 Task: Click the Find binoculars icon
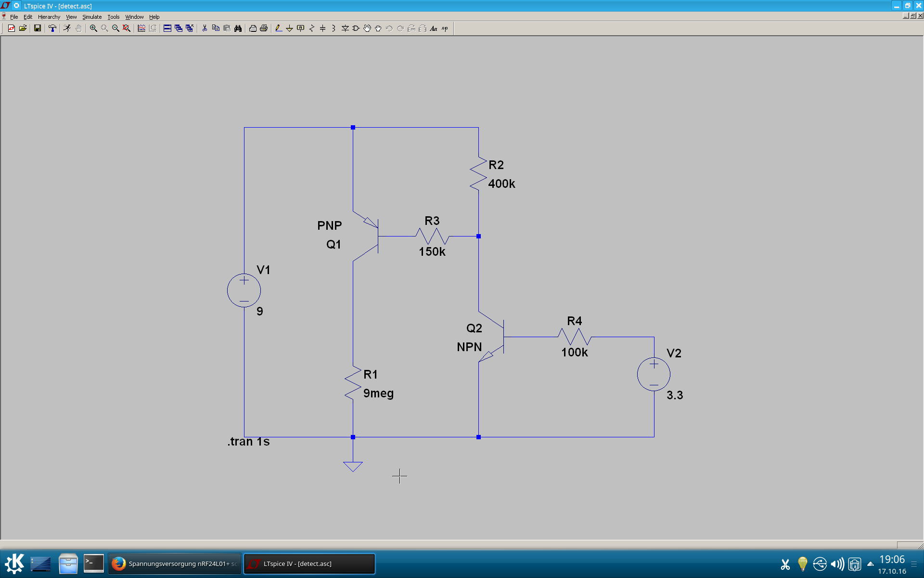(x=238, y=28)
